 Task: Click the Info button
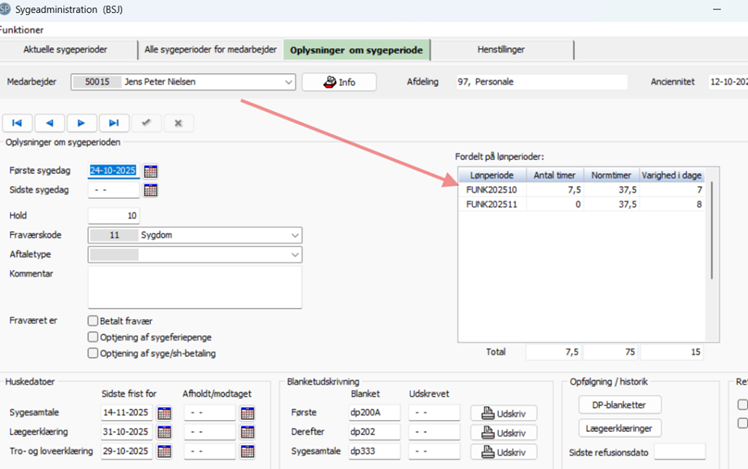[x=339, y=82]
